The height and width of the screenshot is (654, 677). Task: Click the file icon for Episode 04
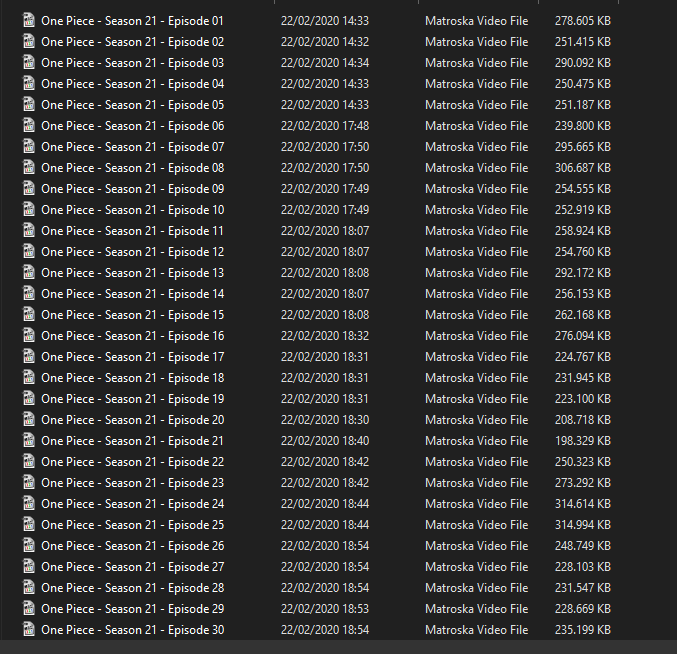[29, 83]
